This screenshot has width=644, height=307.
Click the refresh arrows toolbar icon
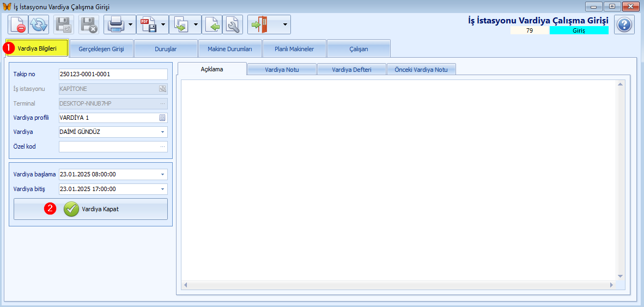[x=39, y=25]
